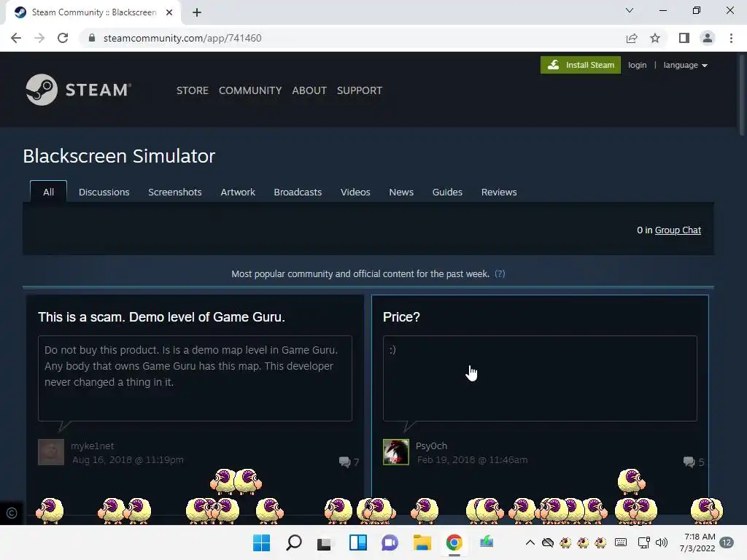The width and height of the screenshot is (747, 560).
Task: Click the comment icon with 5 replies
Action: pos(689,462)
